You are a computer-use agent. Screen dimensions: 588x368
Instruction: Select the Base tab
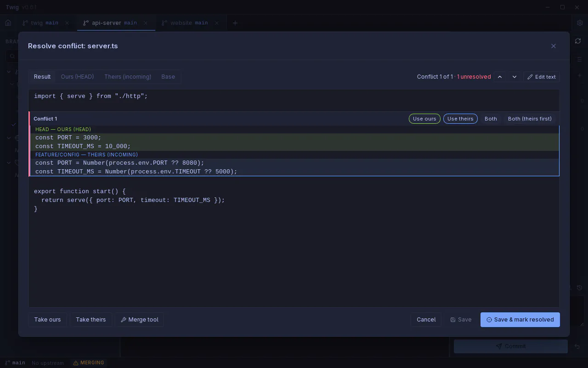(x=168, y=77)
